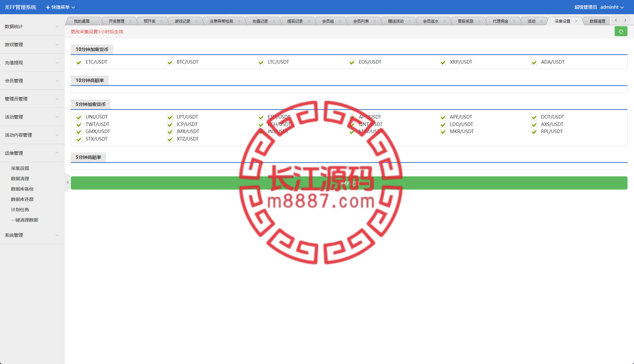Uncheck the APE/USDT checkbox

click(x=443, y=117)
